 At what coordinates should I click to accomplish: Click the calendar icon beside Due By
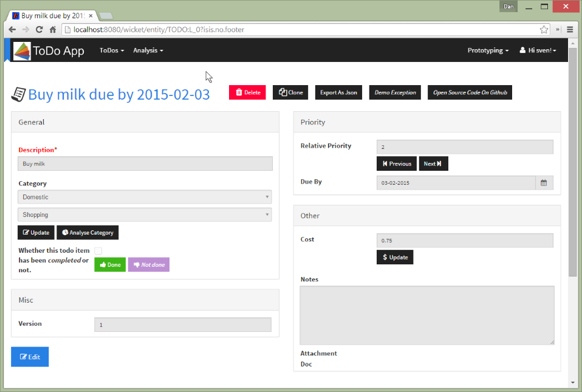(544, 182)
